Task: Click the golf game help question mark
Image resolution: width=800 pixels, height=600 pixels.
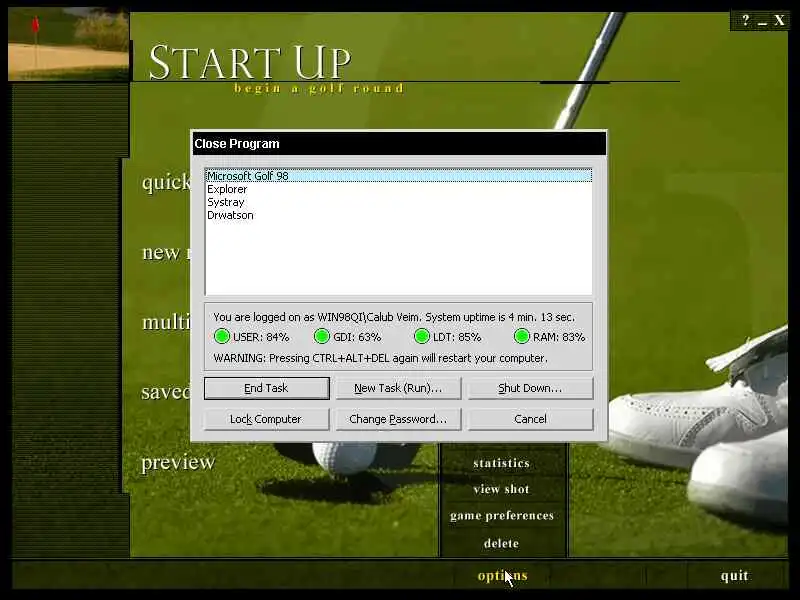Action: 746,20
